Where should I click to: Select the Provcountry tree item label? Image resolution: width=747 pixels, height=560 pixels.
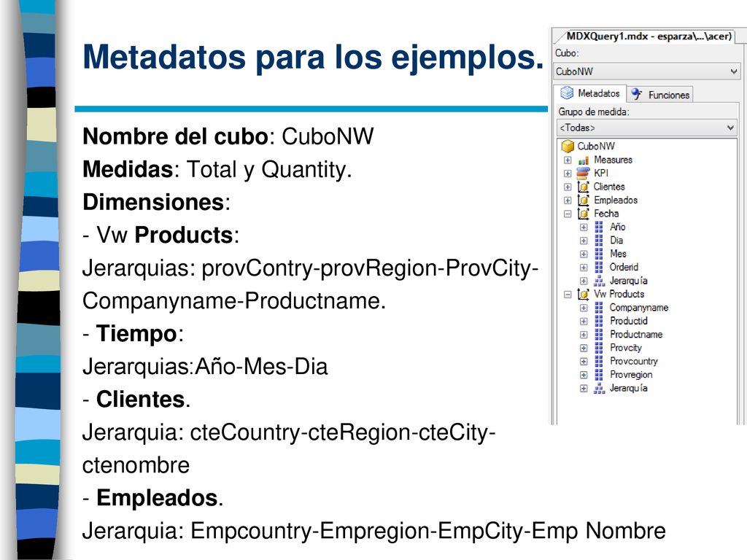pyautogui.click(x=634, y=362)
